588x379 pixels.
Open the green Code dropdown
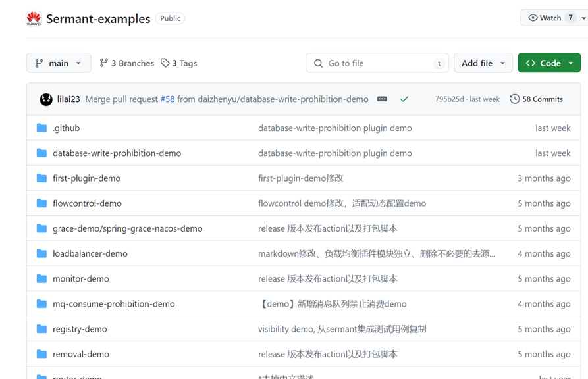[x=549, y=63]
